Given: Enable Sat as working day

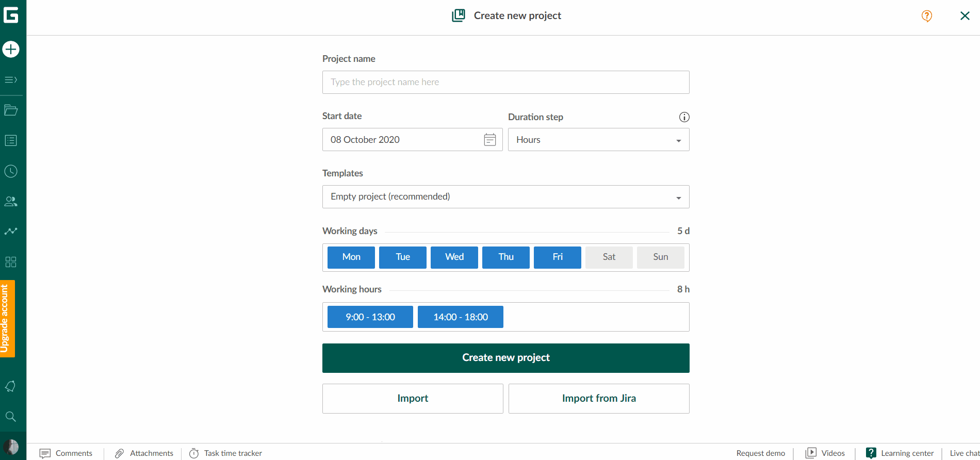Looking at the screenshot, I should [x=609, y=257].
